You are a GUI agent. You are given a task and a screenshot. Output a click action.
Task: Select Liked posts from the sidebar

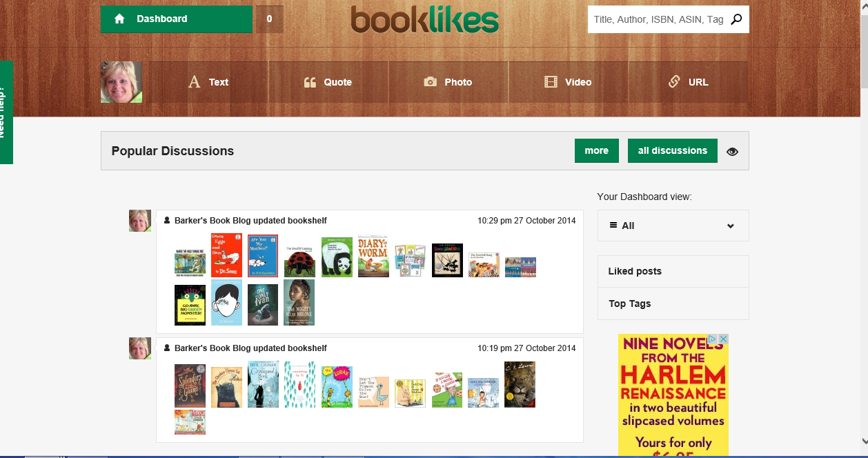pyautogui.click(x=634, y=271)
